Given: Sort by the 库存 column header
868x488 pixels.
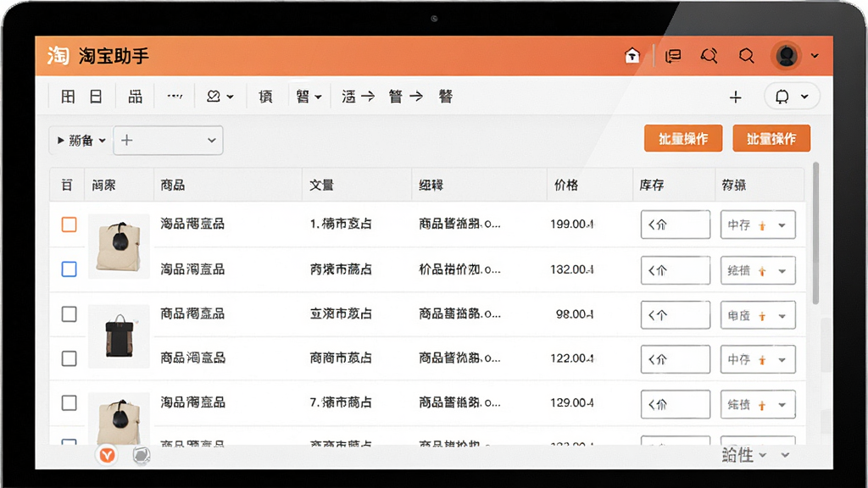Looking at the screenshot, I should 652,185.
